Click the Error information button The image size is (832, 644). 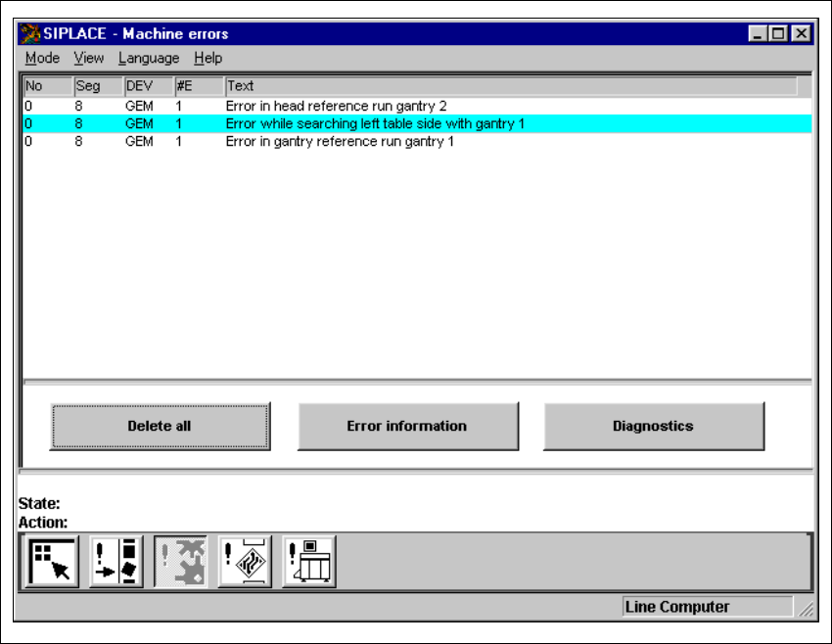coord(407,426)
